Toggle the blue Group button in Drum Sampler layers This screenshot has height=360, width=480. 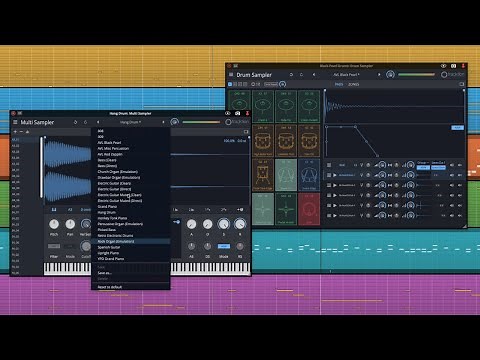[x=423, y=168]
